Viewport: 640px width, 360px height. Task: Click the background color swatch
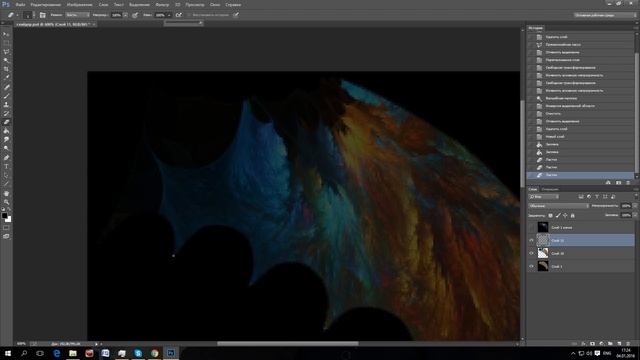(9, 220)
